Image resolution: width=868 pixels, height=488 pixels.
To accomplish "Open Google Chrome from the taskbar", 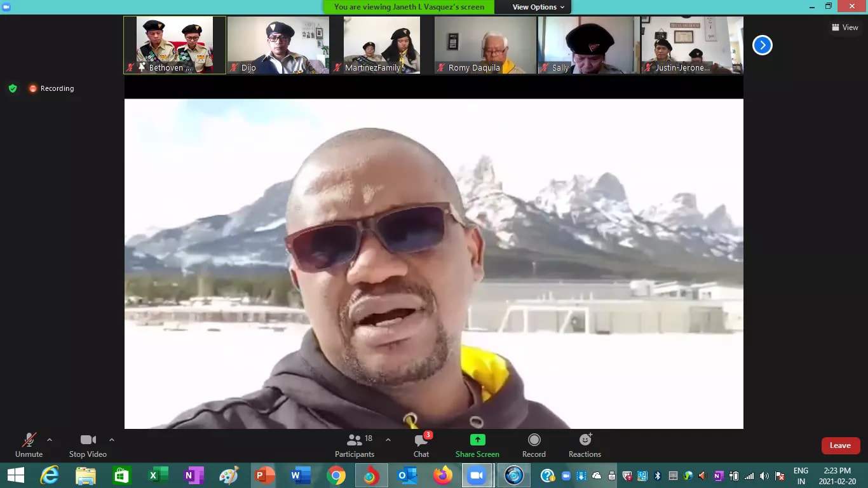I will point(336,475).
